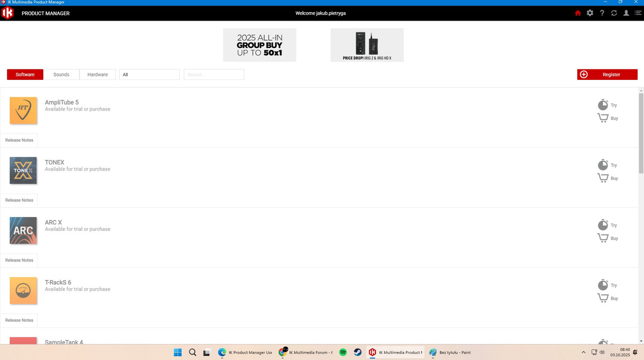Open settings gear in header
Image resolution: width=644 pixels, height=360 pixels.
coord(590,13)
